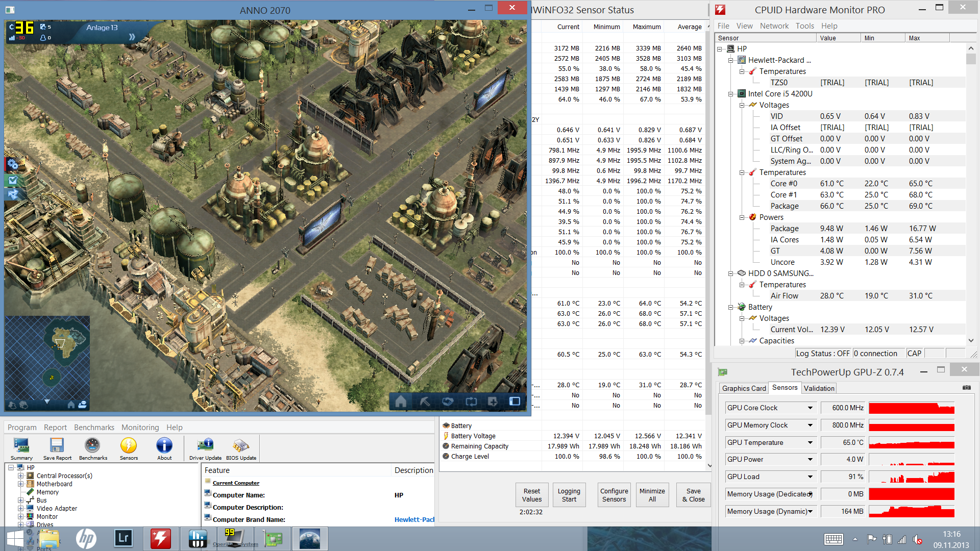Open the Network menu in Hardware Monitor

coord(774,26)
